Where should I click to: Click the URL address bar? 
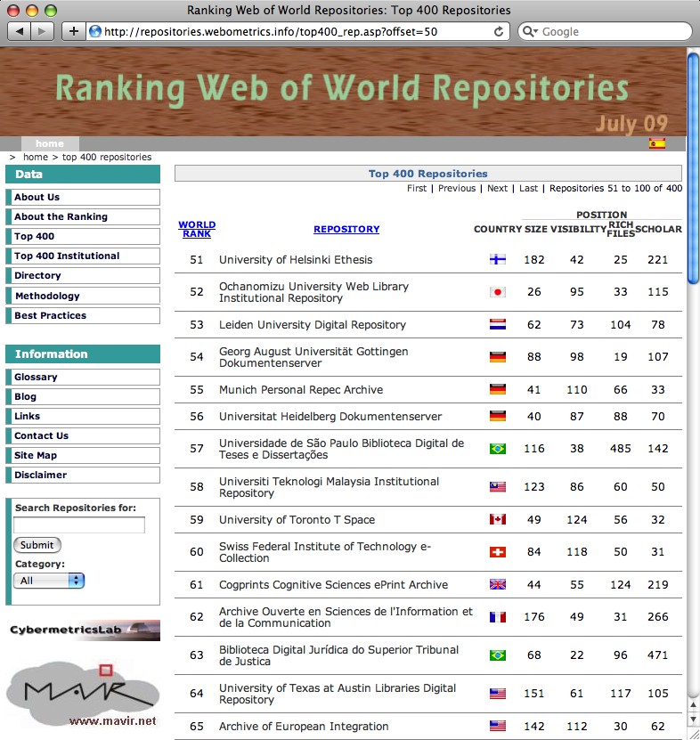pos(297,32)
